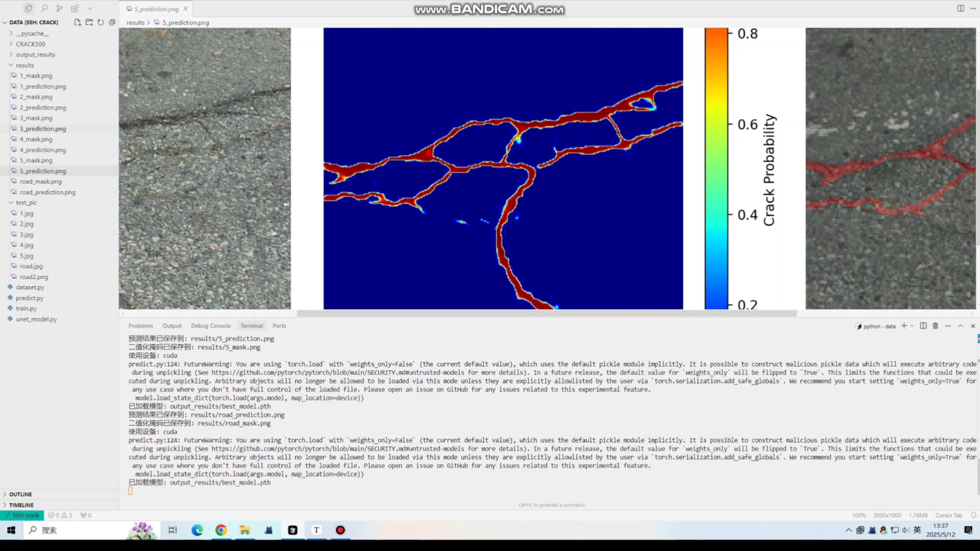Click the New Folder icon in explorer
The image size is (980, 551).
pyautogui.click(x=89, y=22)
